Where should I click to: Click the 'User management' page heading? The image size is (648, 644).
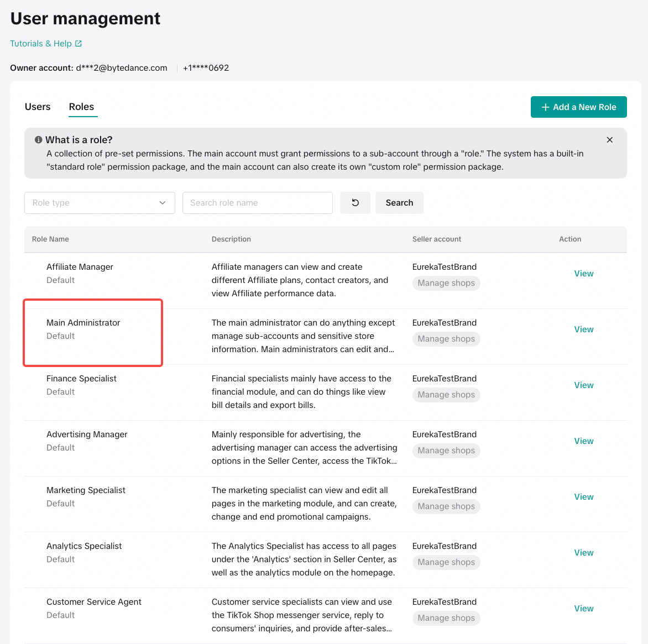point(85,18)
